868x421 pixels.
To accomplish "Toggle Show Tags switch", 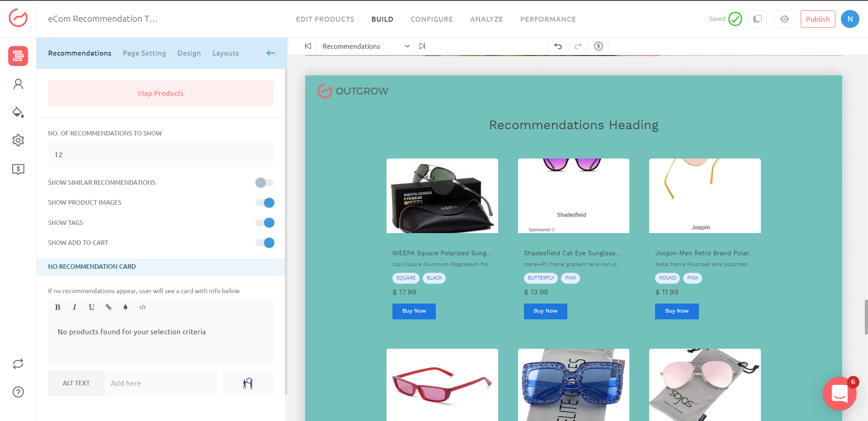I will 264,223.
